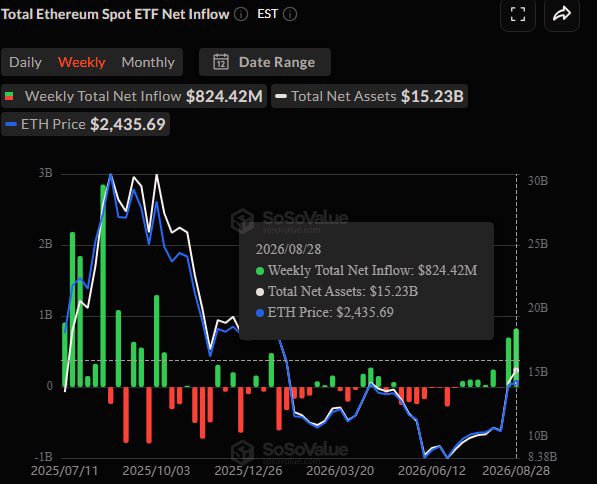Click the $2,435.69 ETH price value
597x484 pixels.
click(128, 124)
